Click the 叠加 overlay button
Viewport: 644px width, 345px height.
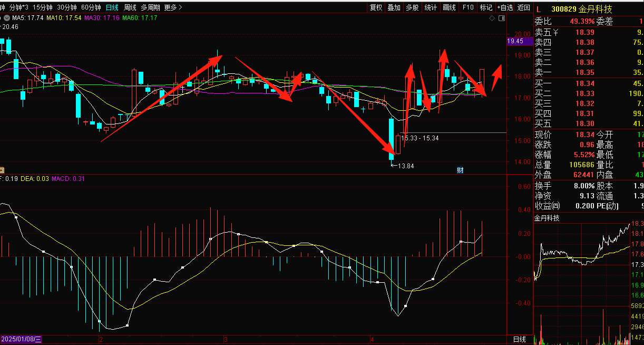[x=394, y=7]
